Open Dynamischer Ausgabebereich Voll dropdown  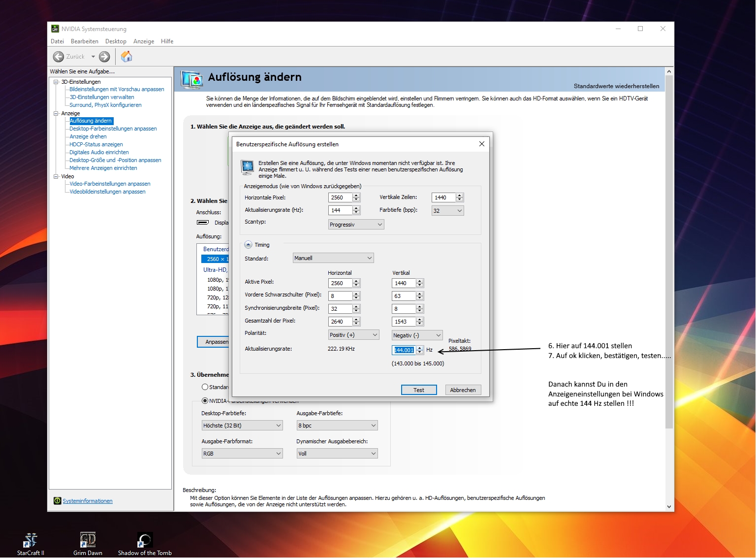pos(337,454)
